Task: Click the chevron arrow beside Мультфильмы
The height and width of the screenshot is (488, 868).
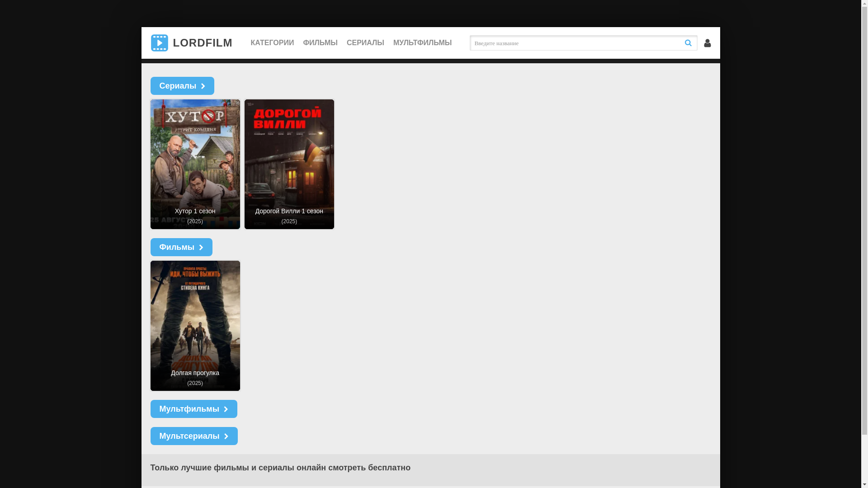Action: click(226, 409)
